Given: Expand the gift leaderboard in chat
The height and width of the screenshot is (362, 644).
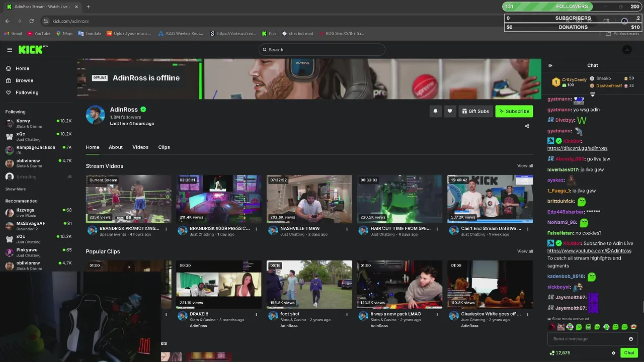Looking at the screenshot, I should [593, 95].
